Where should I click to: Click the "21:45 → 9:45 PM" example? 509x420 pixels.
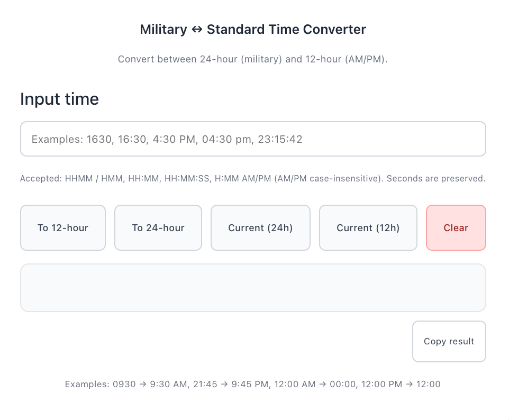click(230, 384)
